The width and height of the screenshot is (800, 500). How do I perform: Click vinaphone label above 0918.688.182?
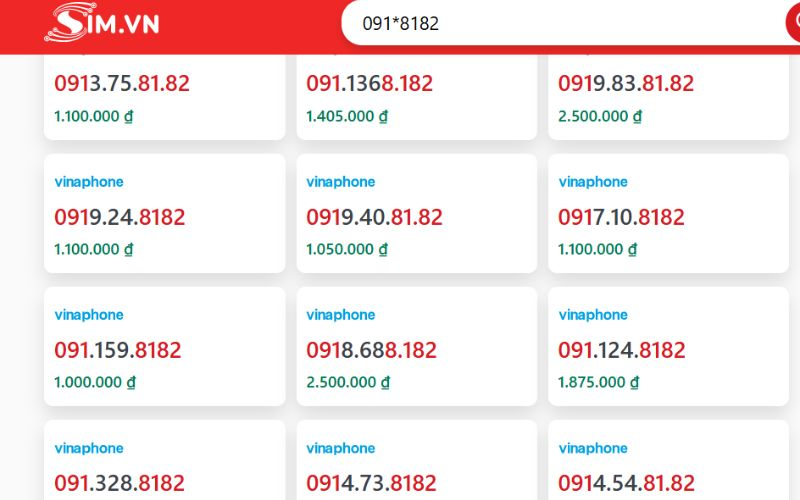tap(341, 315)
